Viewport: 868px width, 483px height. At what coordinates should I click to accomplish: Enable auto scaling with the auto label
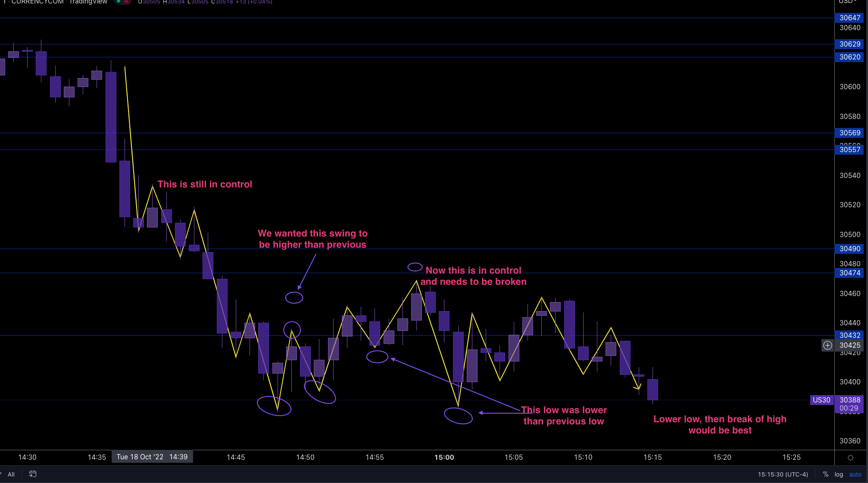click(855, 474)
